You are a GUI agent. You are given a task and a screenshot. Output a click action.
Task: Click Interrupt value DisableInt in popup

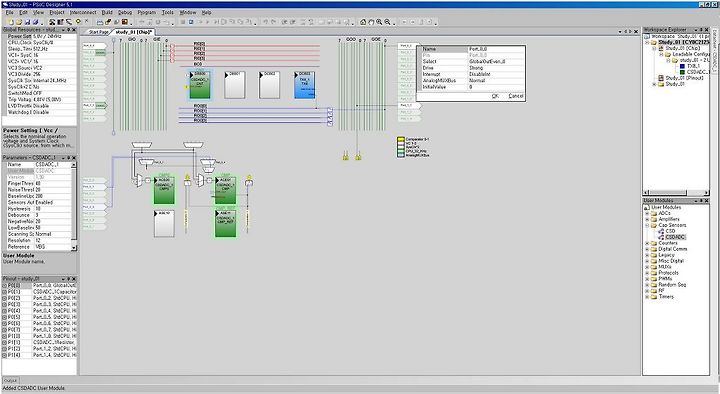[x=496, y=74]
